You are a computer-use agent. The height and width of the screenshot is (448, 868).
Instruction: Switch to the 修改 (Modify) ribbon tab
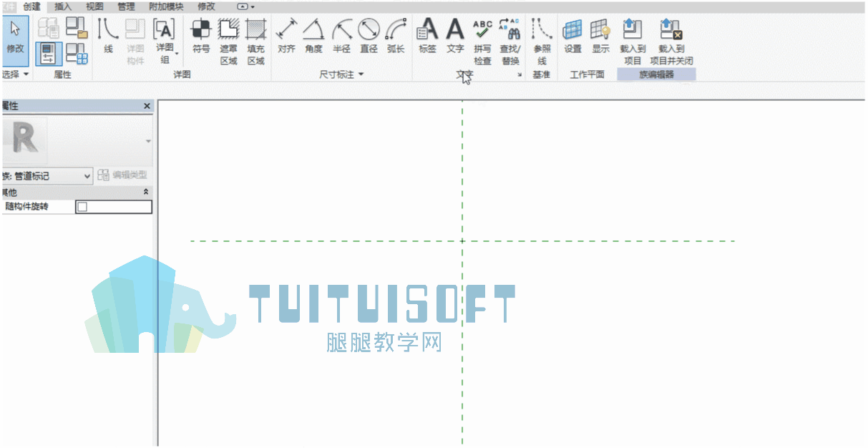pyautogui.click(x=206, y=6)
